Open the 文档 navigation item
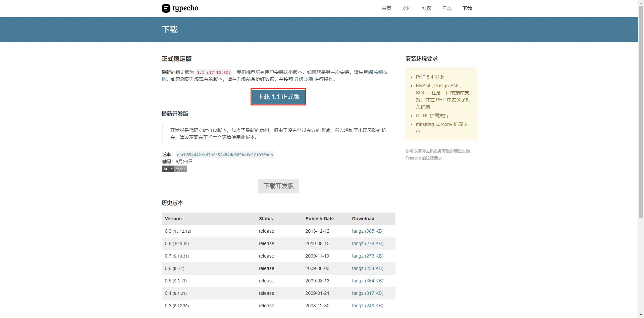The height and width of the screenshot is (318, 644). point(407,8)
